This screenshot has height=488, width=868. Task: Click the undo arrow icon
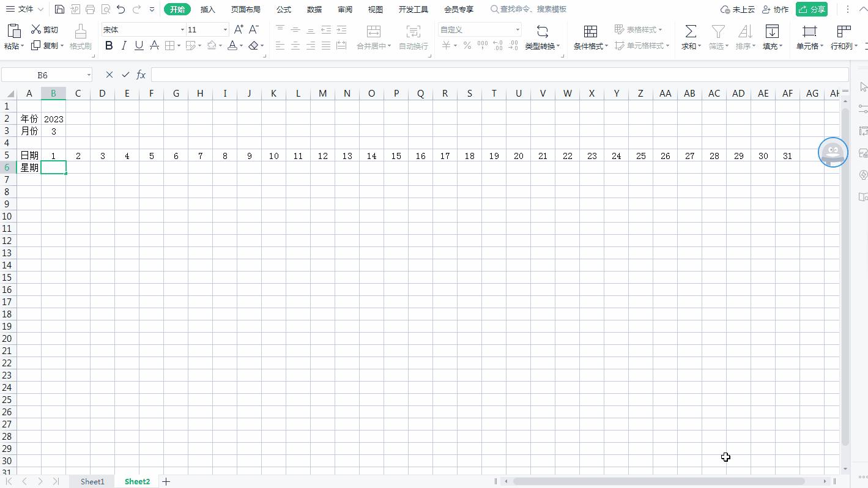click(120, 9)
